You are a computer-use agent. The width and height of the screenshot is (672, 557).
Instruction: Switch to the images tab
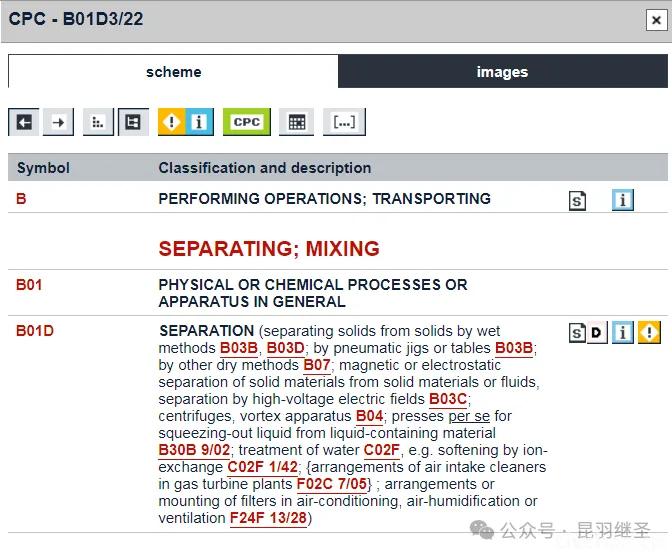502,72
